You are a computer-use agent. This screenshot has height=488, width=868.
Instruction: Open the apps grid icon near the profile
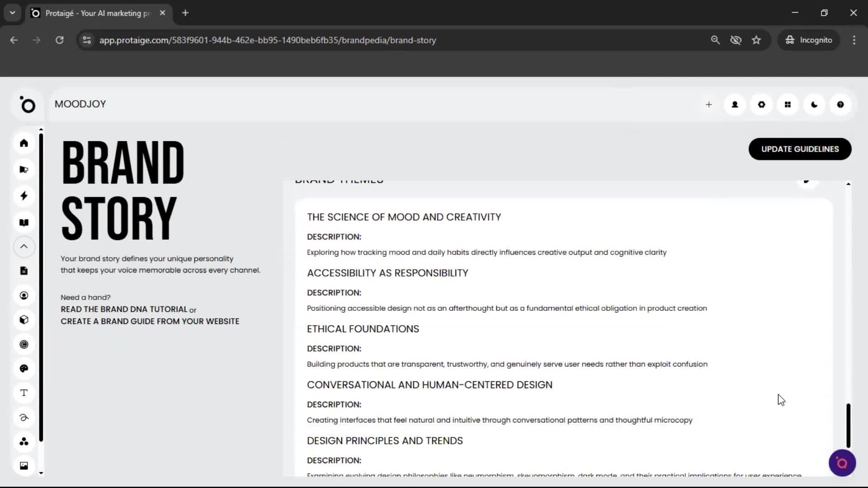pos(788,104)
